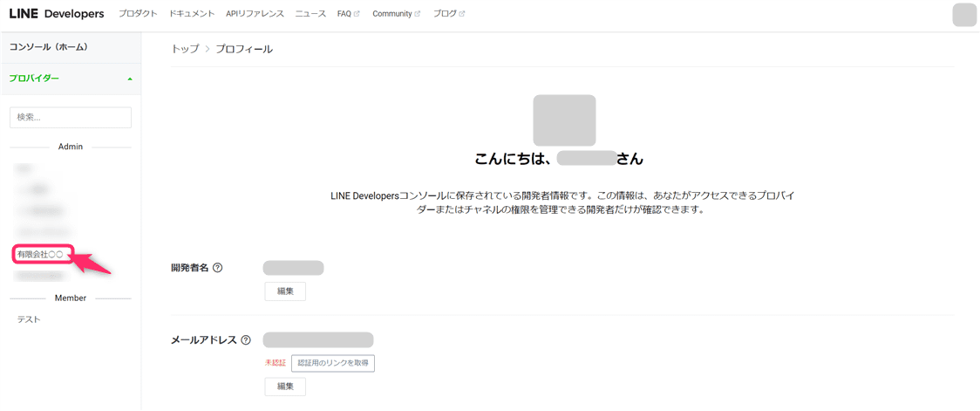Click the provider search field

click(71, 117)
